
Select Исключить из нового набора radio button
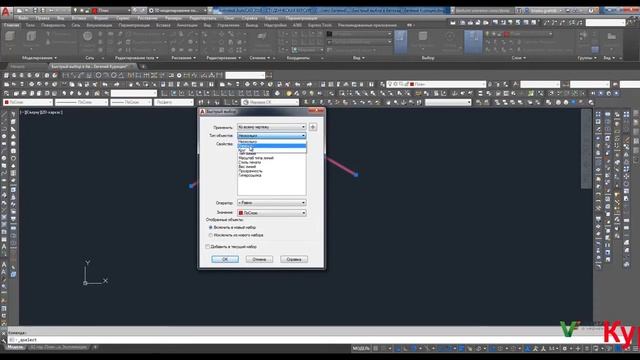click(x=211, y=236)
